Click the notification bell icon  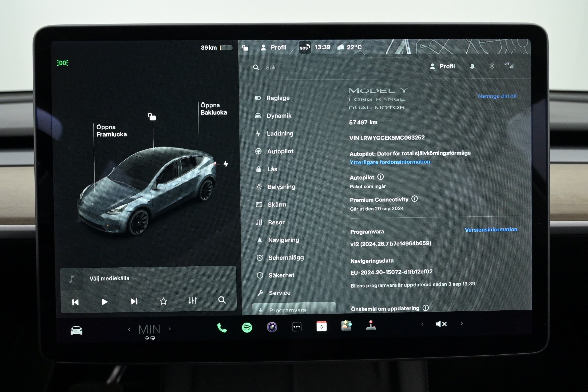(x=472, y=67)
